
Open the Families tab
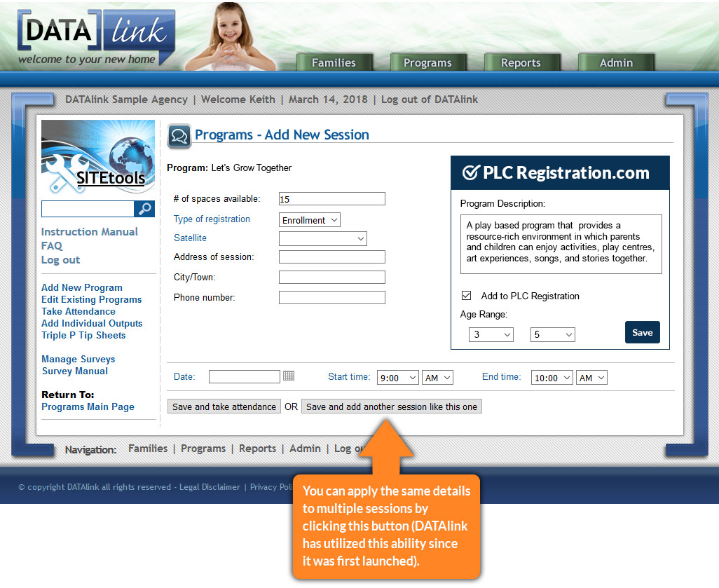pos(334,62)
